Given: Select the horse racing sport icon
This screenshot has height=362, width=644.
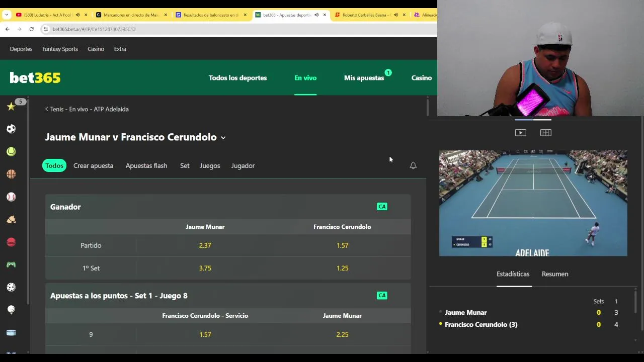Looking at the screenshot, I should coord(11,220).
